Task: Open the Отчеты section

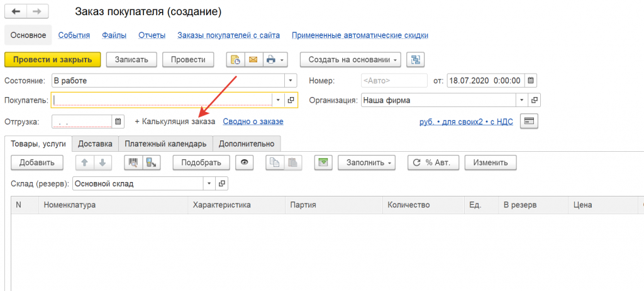Action: [x=152, y=35]
